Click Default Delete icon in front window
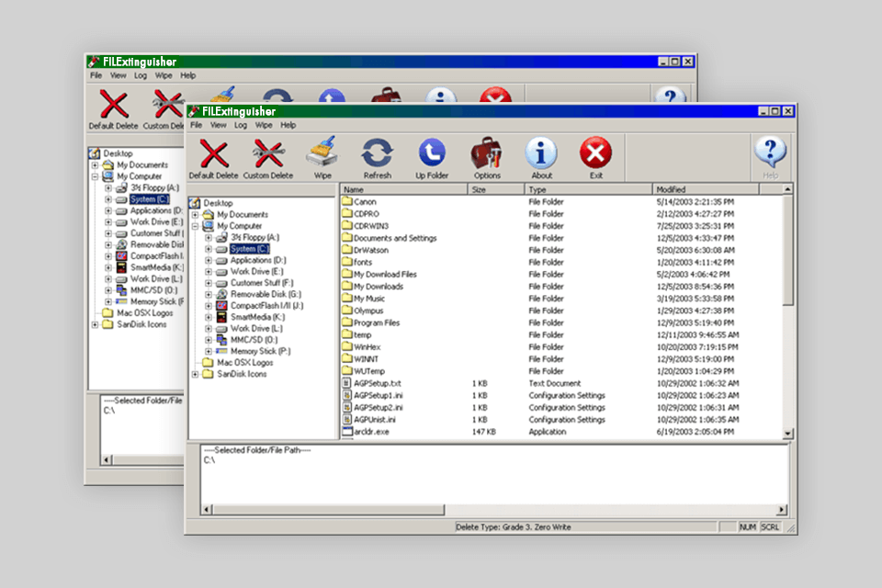The width and height of the screenshot is (882, 588). 214,153
